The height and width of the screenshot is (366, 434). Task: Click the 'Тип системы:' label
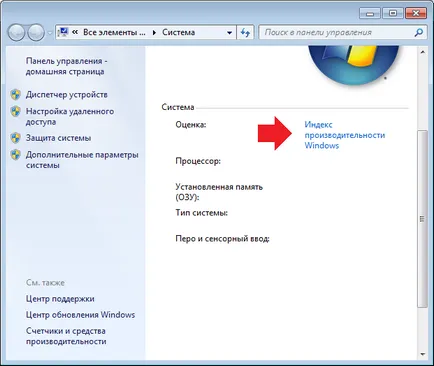point(202,213)
